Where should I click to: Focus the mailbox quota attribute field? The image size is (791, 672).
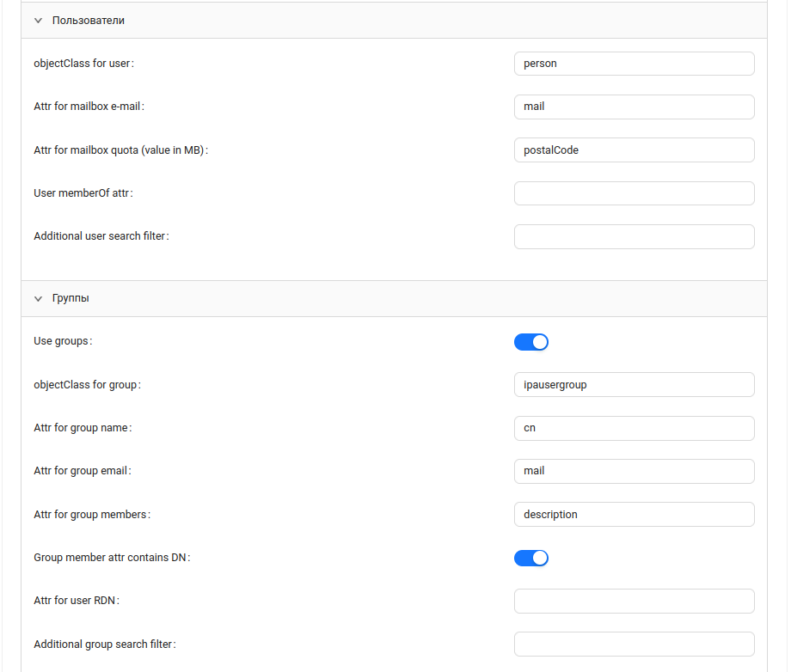634,150
